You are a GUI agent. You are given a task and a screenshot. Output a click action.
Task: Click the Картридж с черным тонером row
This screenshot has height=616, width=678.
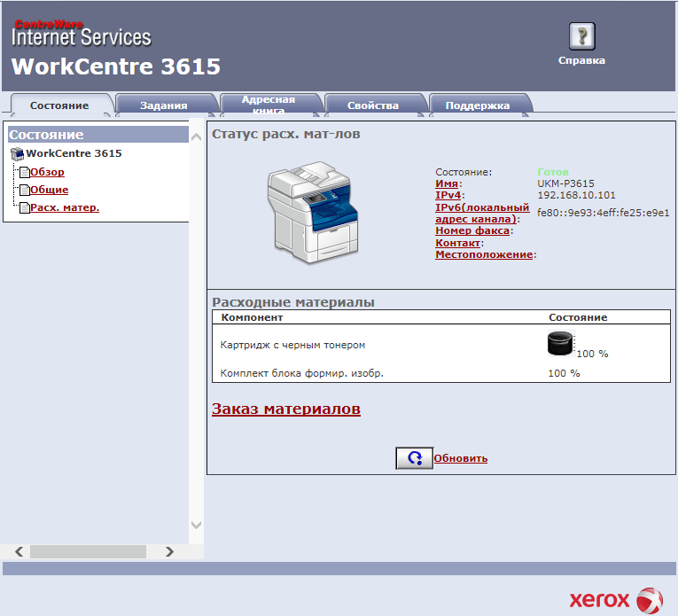[x=441, y=345]
